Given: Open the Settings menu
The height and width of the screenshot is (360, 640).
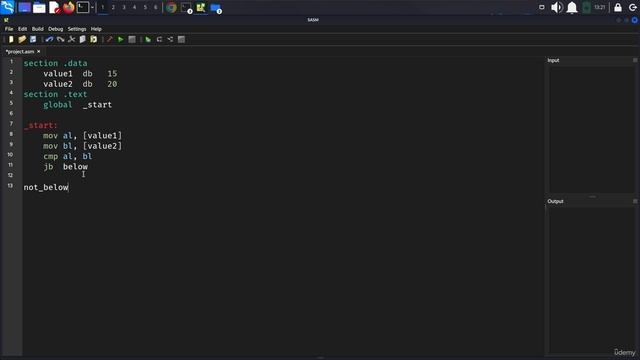Looking at the screenshot, I should pyautogui.click(x=77, y=29).
